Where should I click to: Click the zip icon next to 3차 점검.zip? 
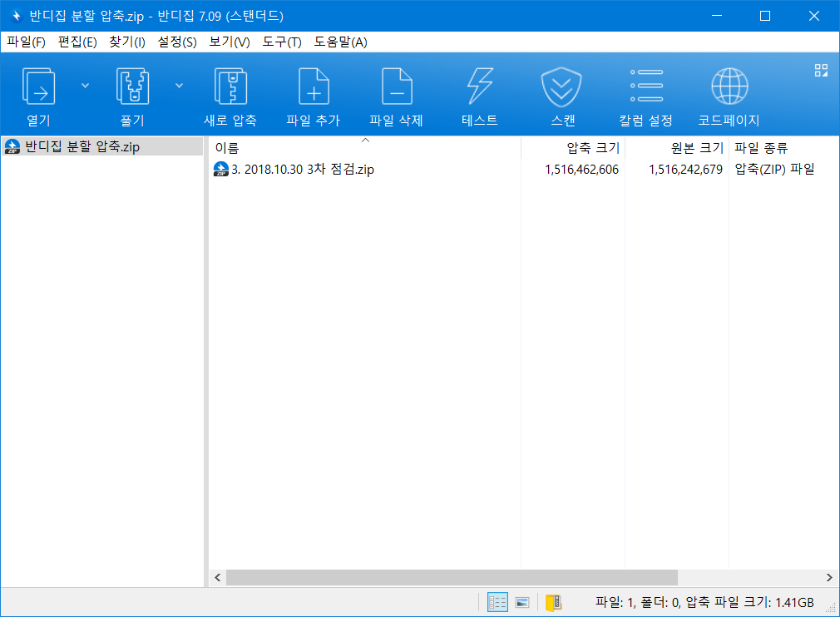tap(220, 170)
